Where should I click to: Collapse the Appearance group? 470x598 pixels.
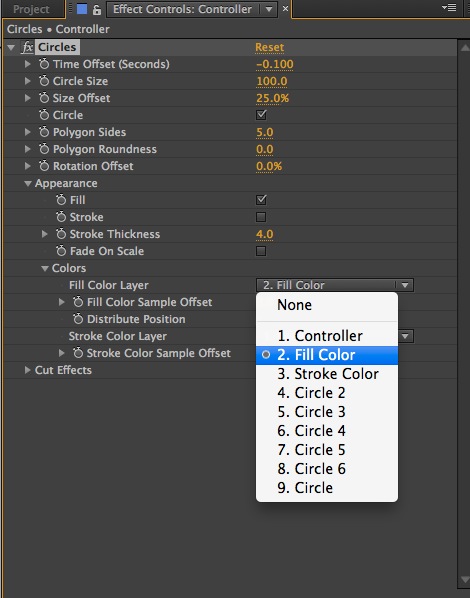click(x=27, y=183)
